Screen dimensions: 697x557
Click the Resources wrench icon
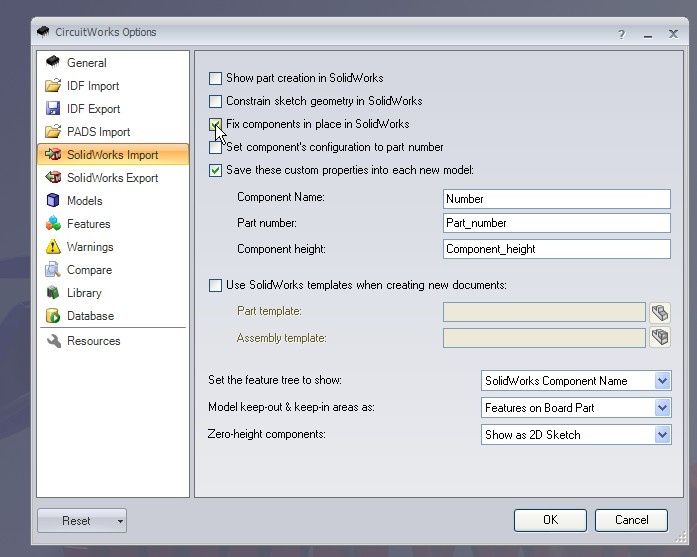pyautogui.click(x=54, y=341)
